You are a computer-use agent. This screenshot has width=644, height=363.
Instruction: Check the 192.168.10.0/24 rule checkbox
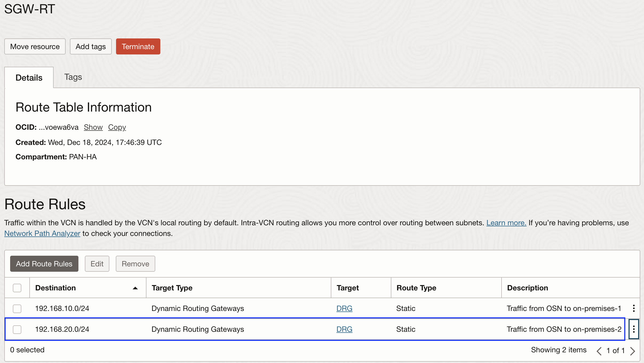coord(17,309)
